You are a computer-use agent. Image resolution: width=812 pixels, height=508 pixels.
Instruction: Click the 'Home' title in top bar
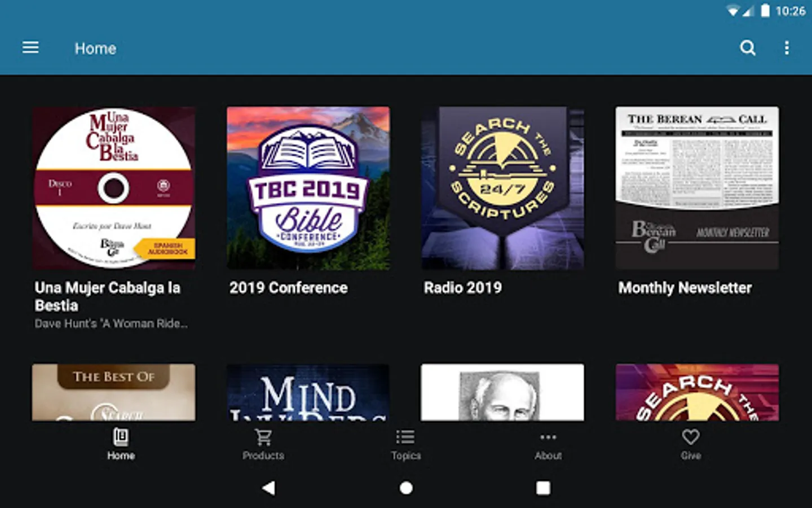pos(95,49)
